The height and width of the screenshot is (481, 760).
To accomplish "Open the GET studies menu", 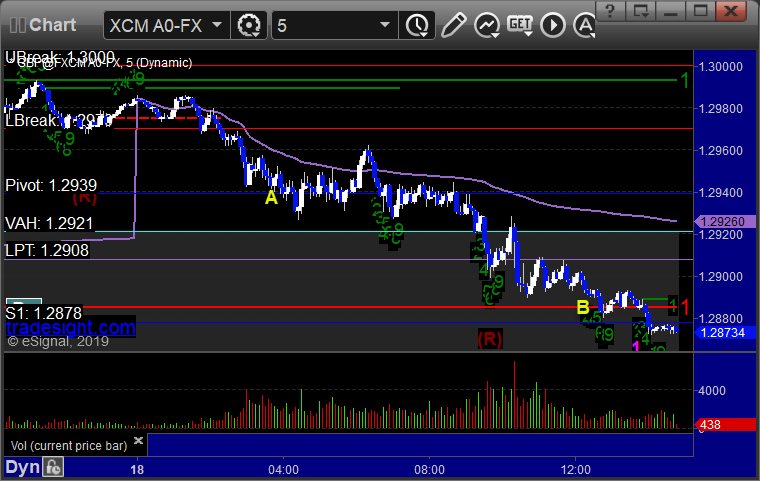I will 520,25.
